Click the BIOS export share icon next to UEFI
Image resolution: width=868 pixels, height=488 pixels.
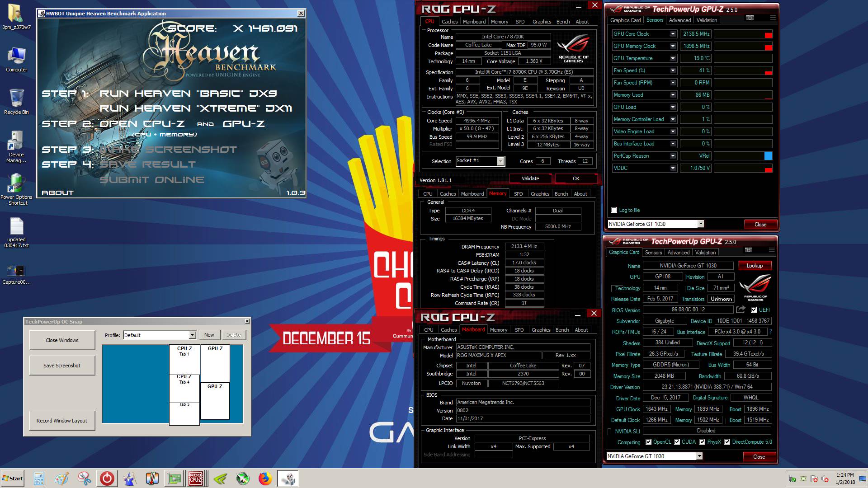[x=741, y=310]
